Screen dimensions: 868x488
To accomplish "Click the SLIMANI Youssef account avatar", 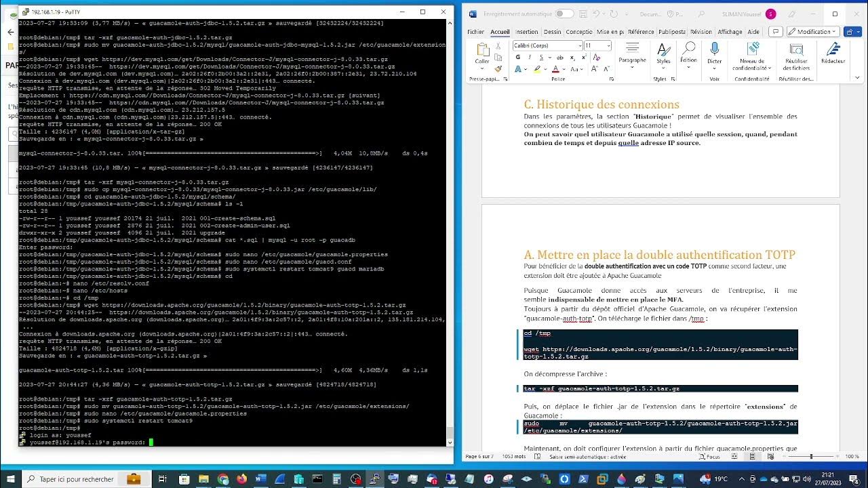I will (770, 14).
